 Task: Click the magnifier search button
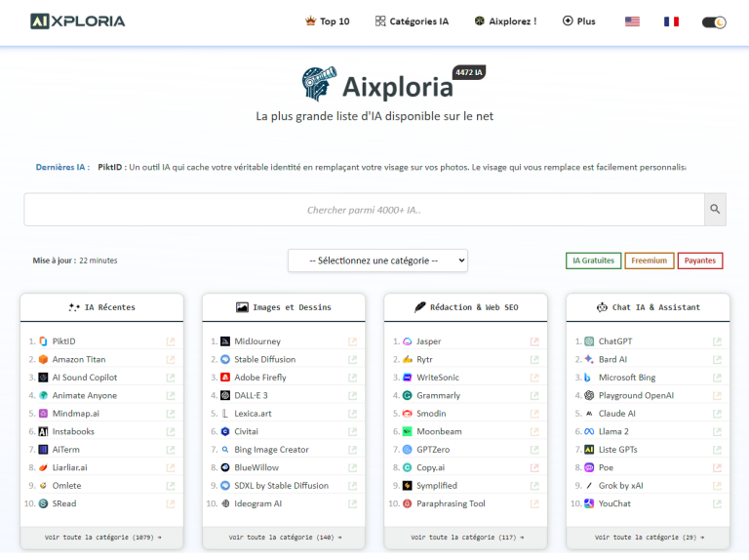click(715, 210)
